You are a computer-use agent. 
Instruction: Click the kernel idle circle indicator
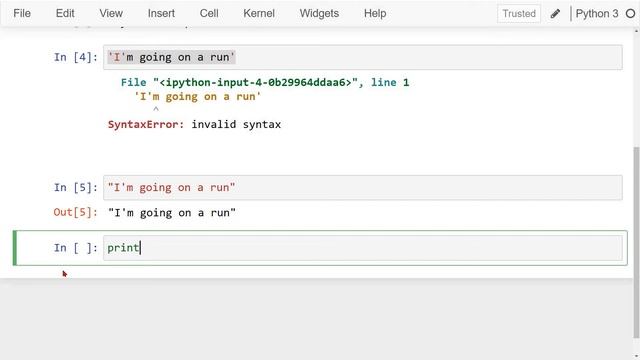631,13
